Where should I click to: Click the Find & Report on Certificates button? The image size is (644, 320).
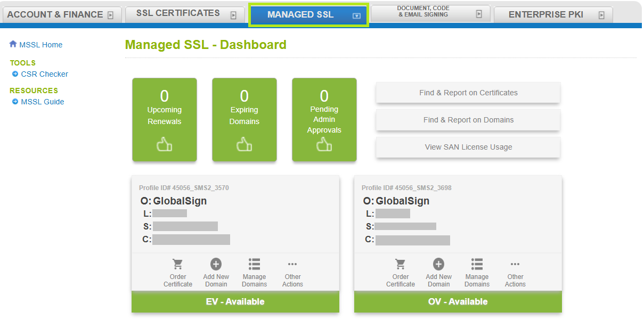coord(468,93)
